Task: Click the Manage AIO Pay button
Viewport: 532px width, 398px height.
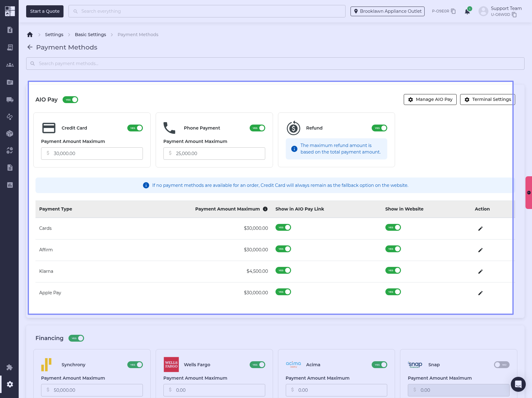Action: pyautogui.click(x=430, y=99)
